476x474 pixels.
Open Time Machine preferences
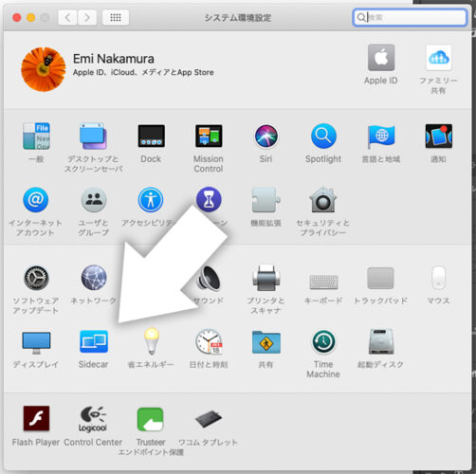323,342
